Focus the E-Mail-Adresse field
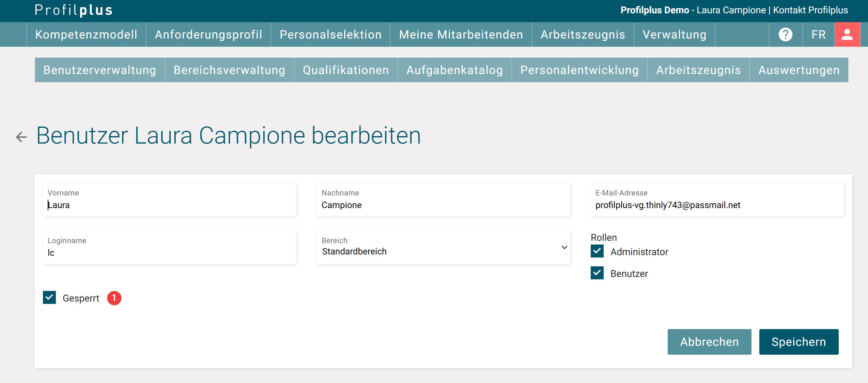868x383 pixels. (717, 205)
